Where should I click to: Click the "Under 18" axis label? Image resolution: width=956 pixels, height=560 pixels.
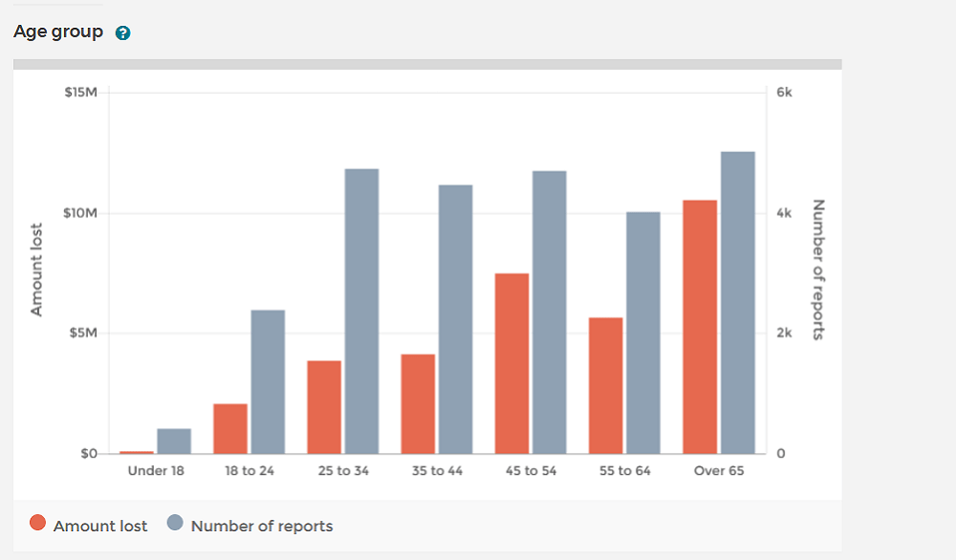click(156, 470)
